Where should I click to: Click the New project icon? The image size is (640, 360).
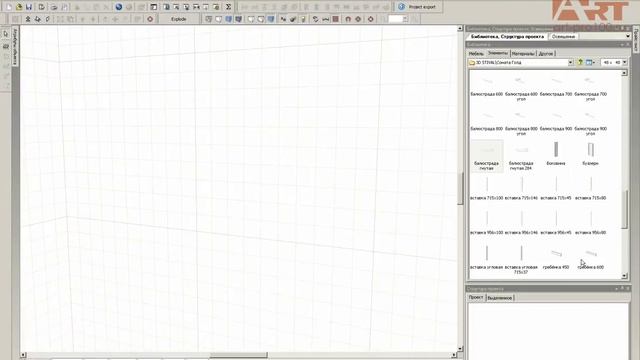coord(9,7)
